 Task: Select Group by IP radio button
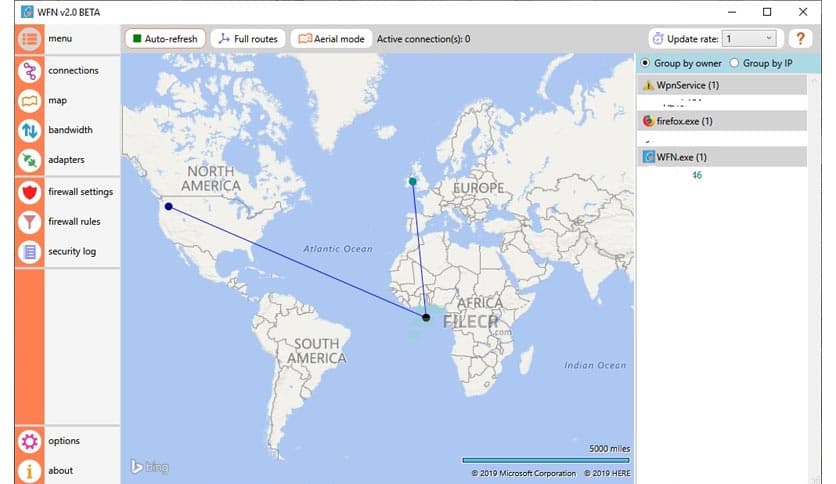coord(734,63)
